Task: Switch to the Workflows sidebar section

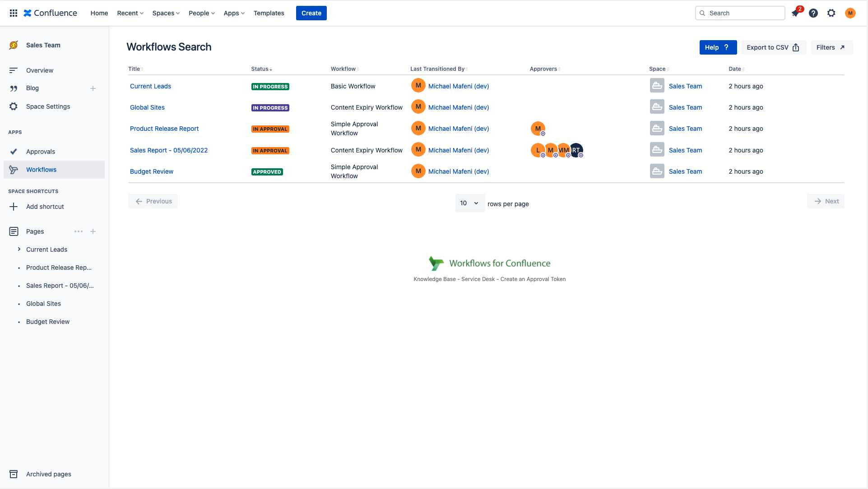Action: 42,169
